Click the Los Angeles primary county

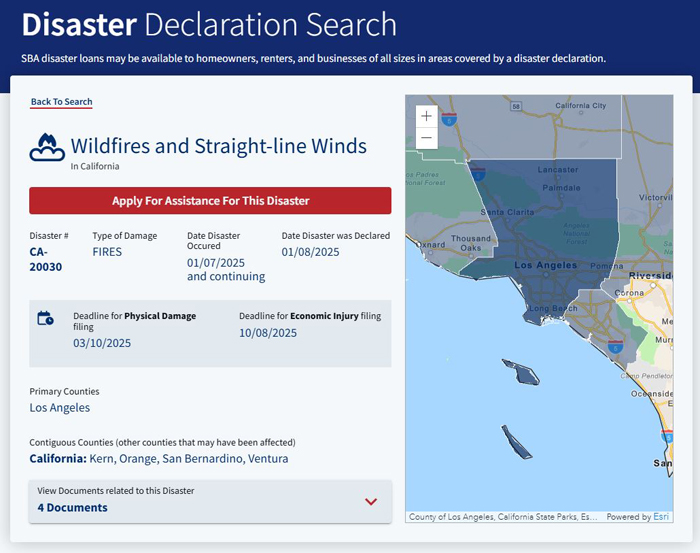[x=60, y=407]
